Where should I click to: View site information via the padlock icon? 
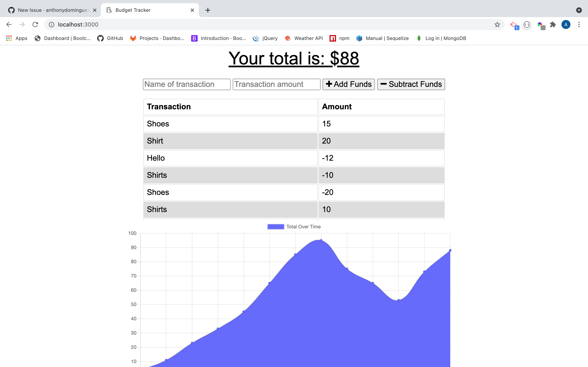51,24
